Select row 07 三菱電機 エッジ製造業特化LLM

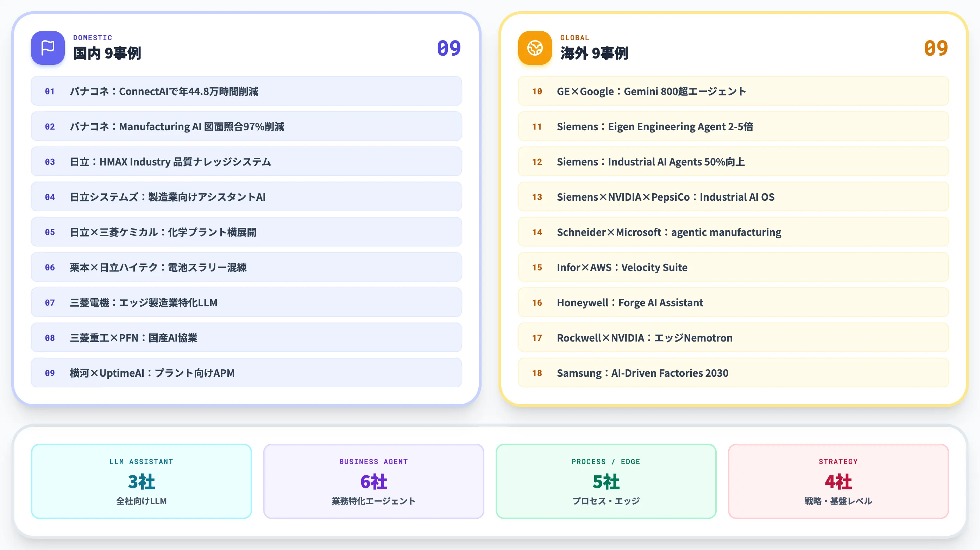point(246,302)
